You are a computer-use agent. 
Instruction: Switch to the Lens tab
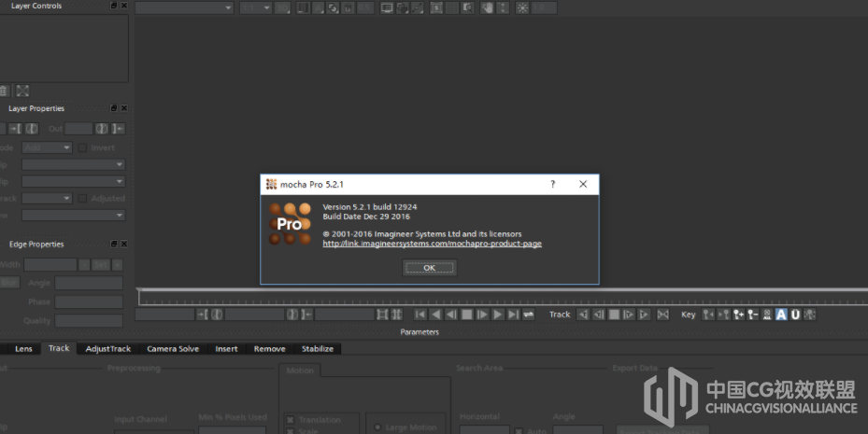pyautogui.click(x=23, y=349)
